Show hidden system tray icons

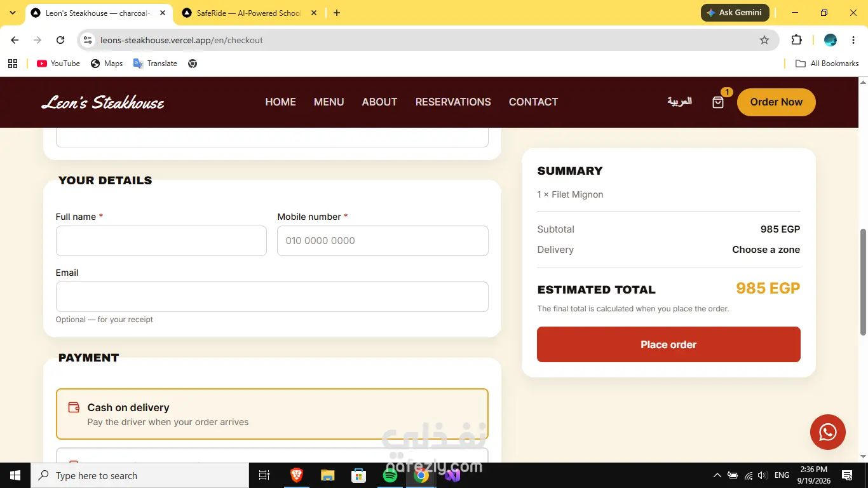coord(717,475)
